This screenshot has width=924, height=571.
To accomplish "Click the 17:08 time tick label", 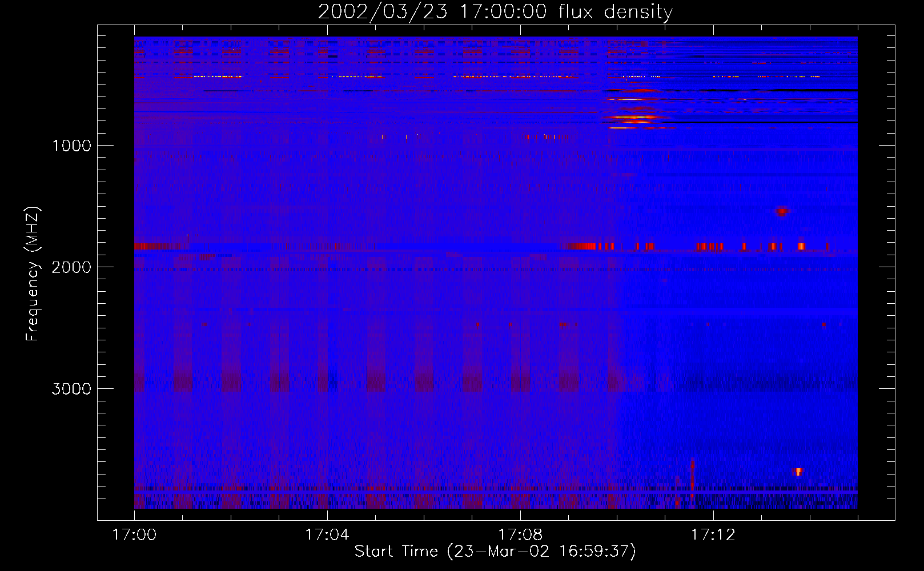I will 520,535.
